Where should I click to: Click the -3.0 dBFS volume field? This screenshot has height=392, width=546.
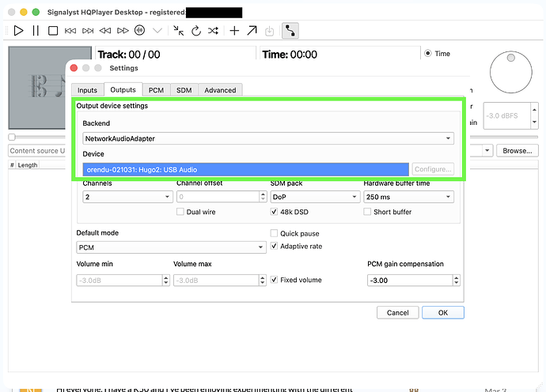pyautogui.click(x=506, y=116)
